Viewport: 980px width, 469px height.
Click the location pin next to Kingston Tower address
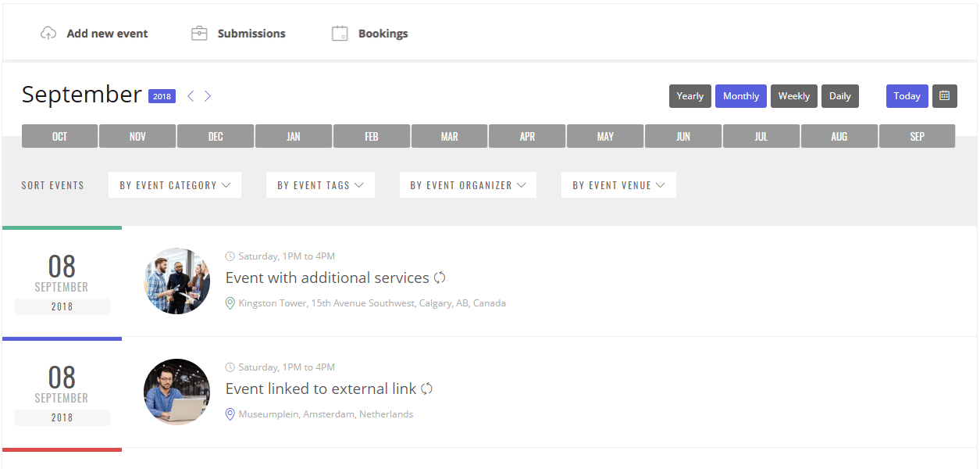click(230, 303)
